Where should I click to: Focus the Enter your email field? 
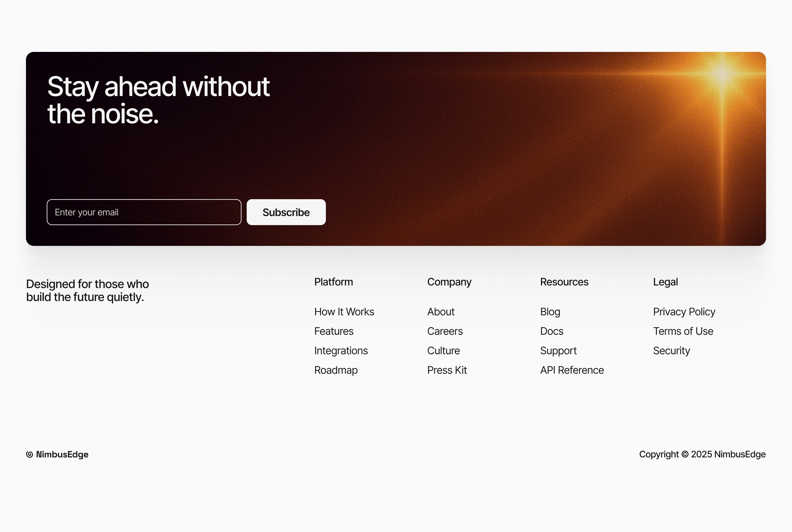pos(144,212)
